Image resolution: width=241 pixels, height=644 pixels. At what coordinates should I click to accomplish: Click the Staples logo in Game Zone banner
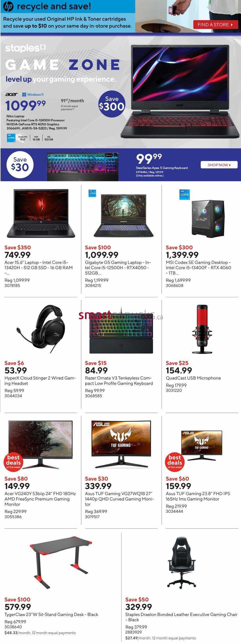tap(25, 48)
